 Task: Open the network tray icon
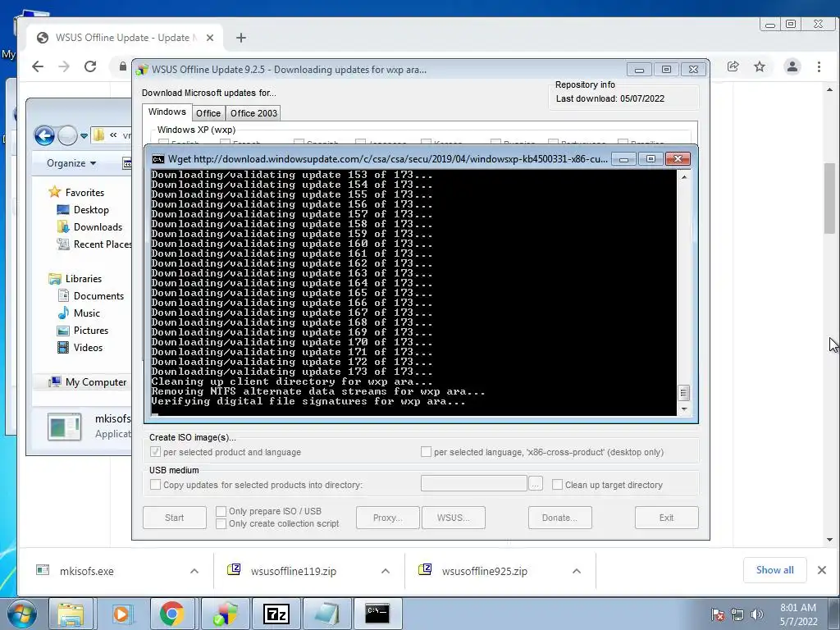point(737,614)
